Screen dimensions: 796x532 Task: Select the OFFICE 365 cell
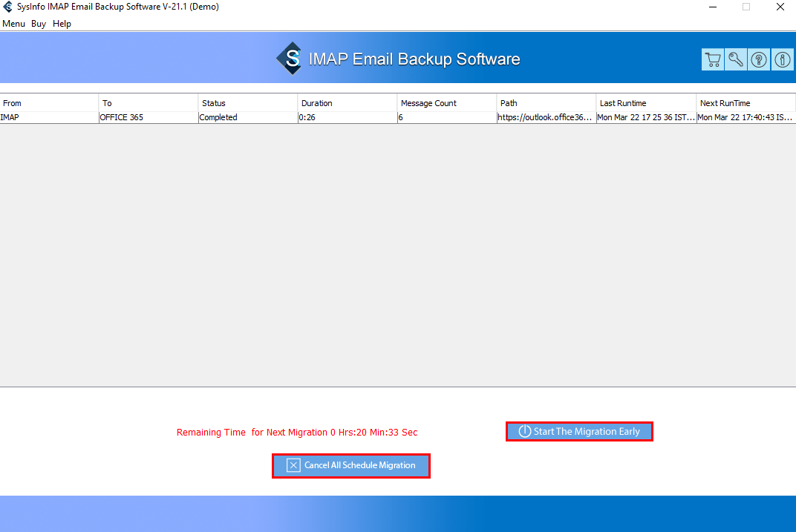pos(149,117)
